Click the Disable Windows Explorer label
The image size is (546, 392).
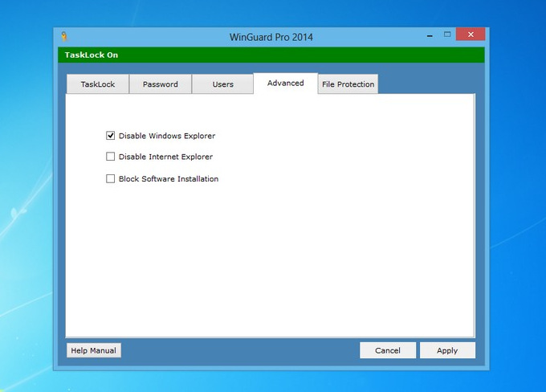[x=167, y=136]
